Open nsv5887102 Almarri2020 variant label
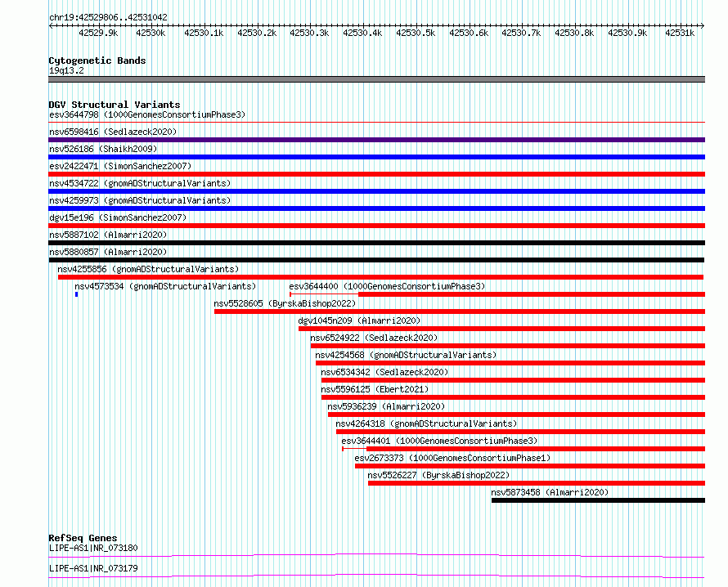This screenshot has width=728, height=587. coord(108,235)
